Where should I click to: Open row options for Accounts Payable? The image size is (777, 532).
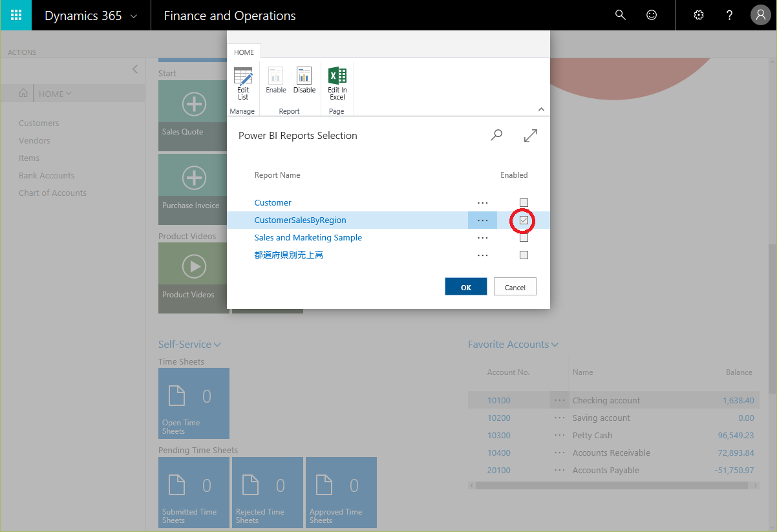coord(560,471)
